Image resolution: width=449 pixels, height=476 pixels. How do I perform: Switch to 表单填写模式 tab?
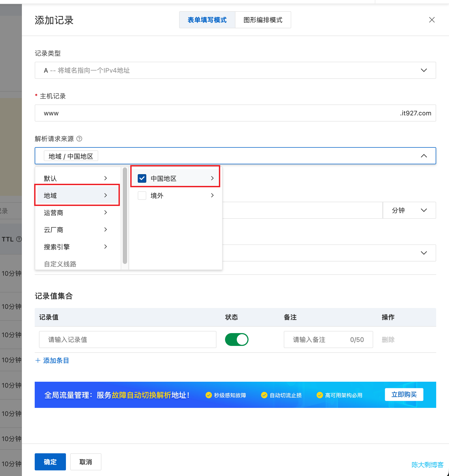click(x=207, y=20)
